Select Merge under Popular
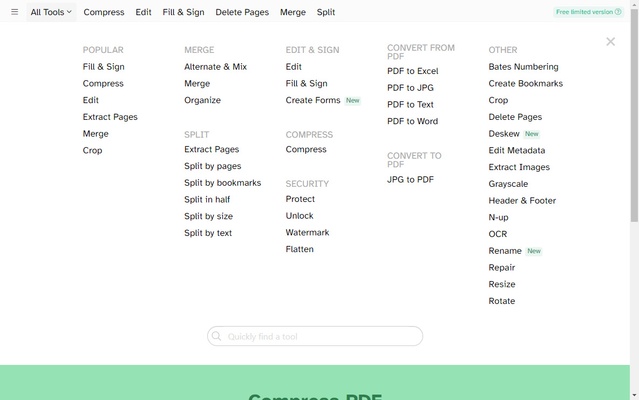The width and height of the screenshot is (639, 400). coord(95,134)
